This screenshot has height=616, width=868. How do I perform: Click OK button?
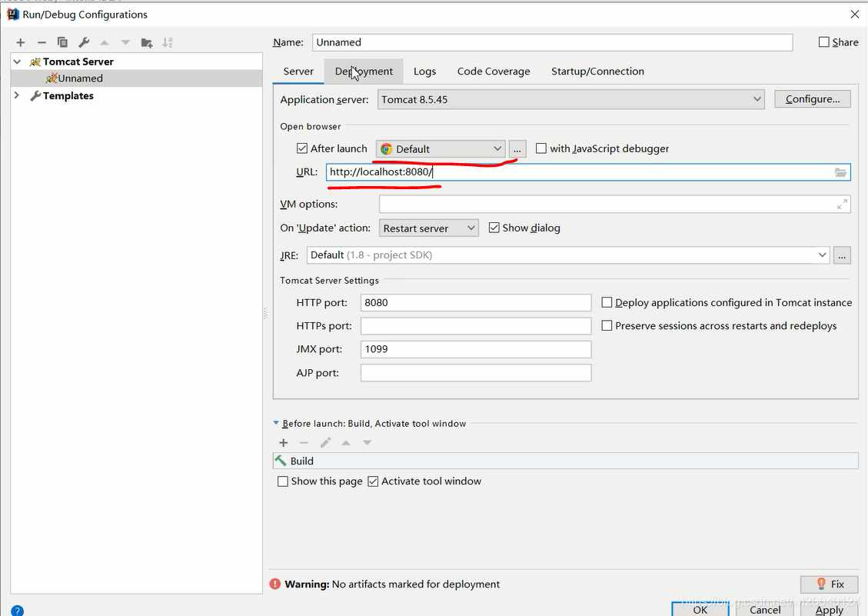pyautogui.click(x=700, y=609)
